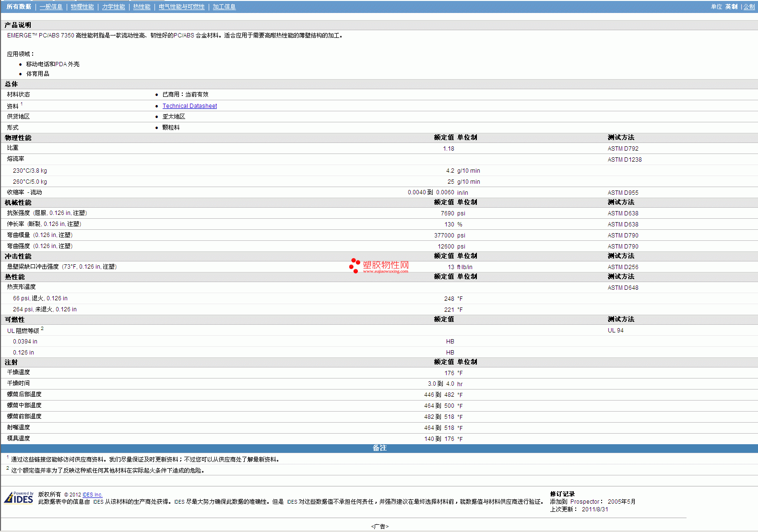758x532 pixels.
Task: View the 电气性能与可燃性 tab
Action: (181, 7)
